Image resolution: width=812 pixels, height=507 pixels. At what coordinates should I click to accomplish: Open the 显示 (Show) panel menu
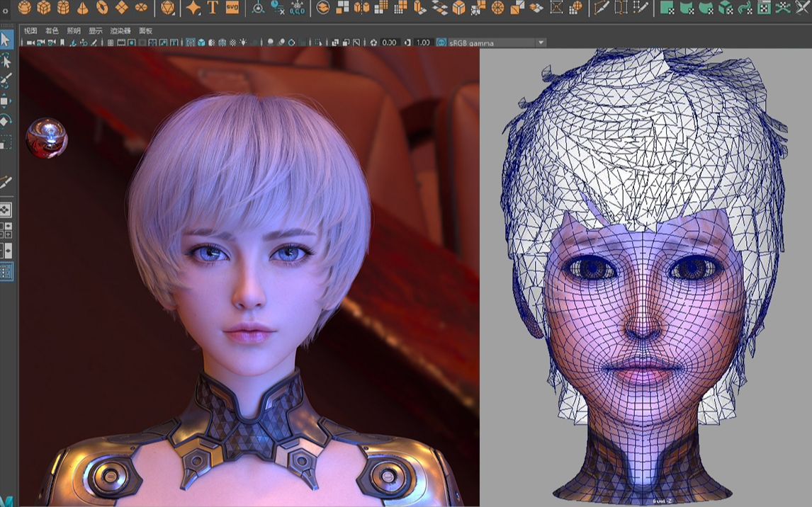(95, 30)
